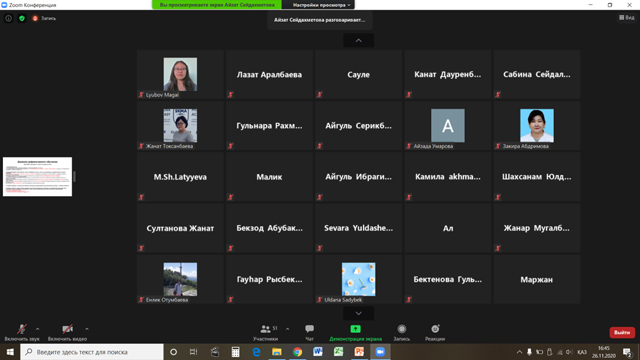
Task: Select Айгуль Серикб... participant tile
Action: 358,126
